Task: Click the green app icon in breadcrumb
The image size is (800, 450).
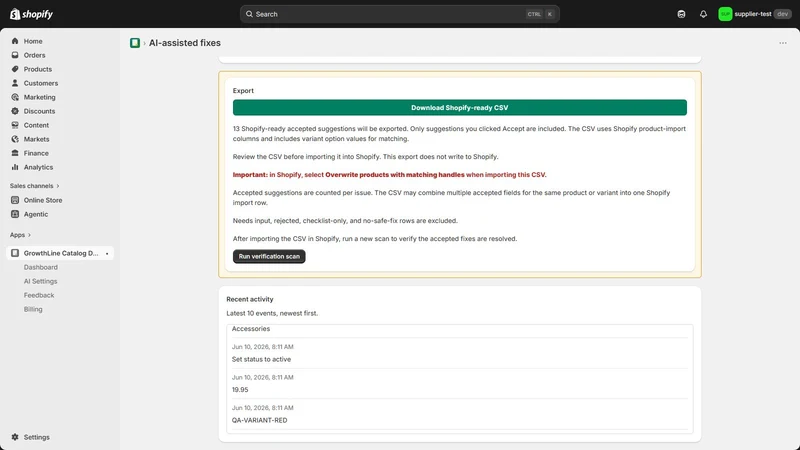Action: pos(135,43)
